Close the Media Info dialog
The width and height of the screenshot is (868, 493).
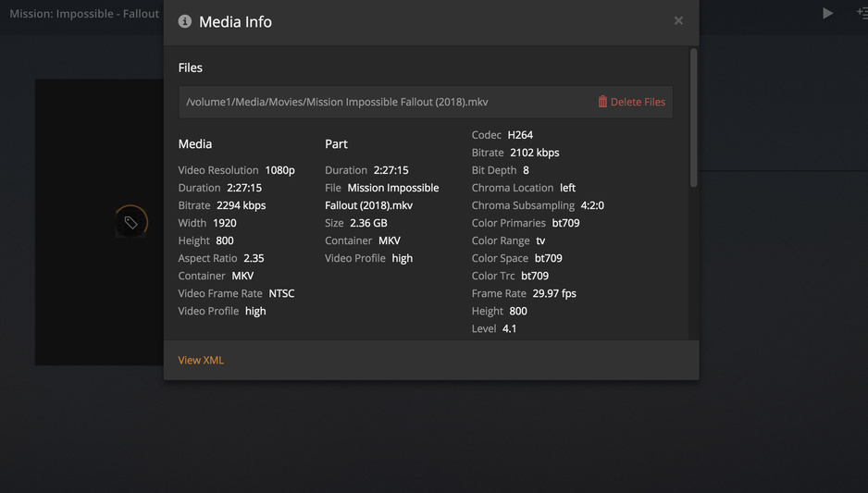[x=678, y=20]
